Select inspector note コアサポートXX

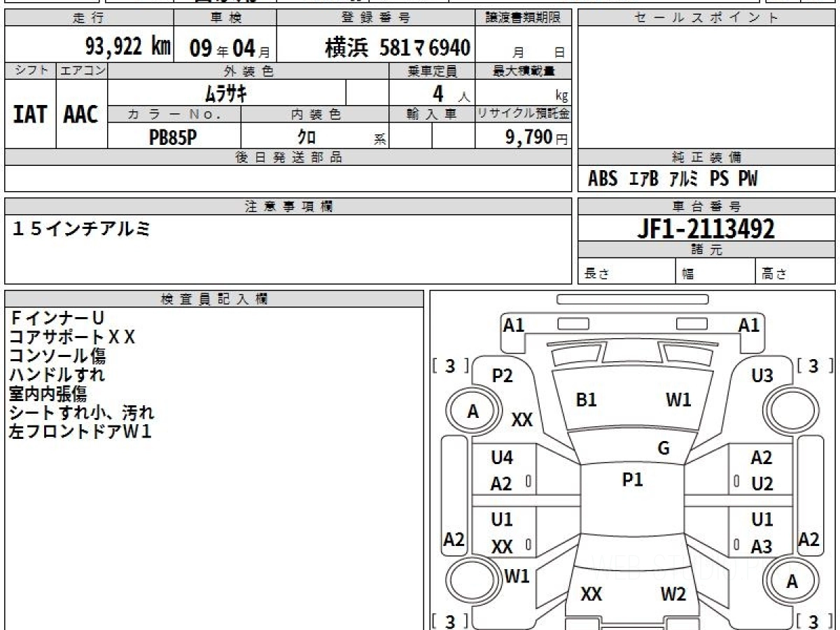click(72, 337)
